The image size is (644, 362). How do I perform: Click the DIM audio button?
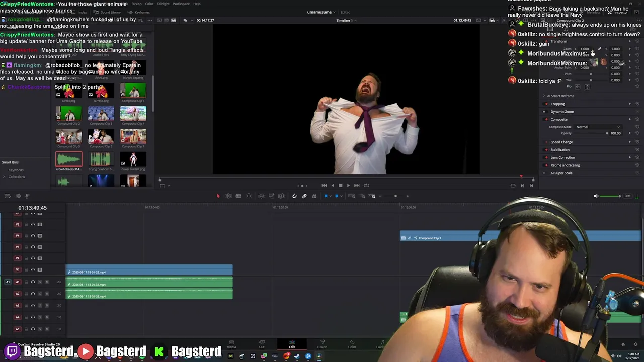[627, 196]
